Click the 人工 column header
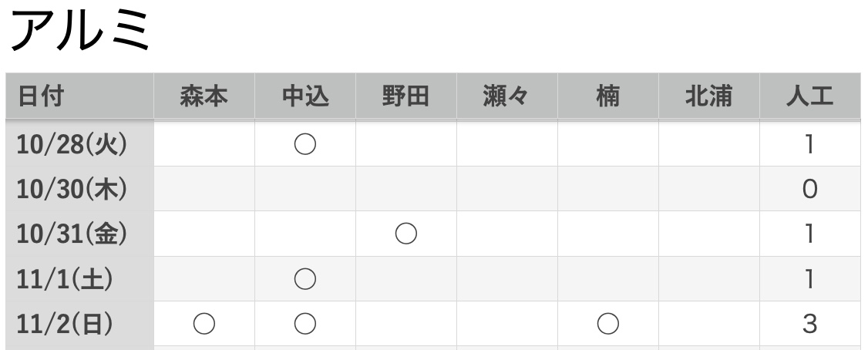 pos(809,96)
